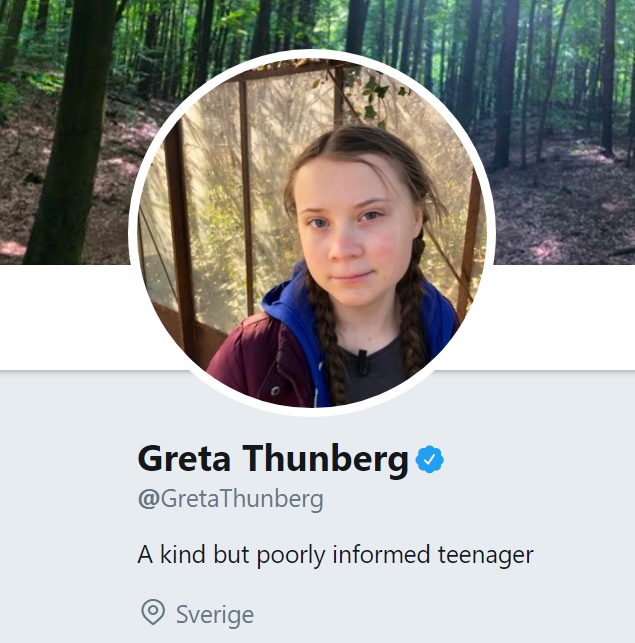
Task: Open the circular profile picture
Action: pos(311,230)
